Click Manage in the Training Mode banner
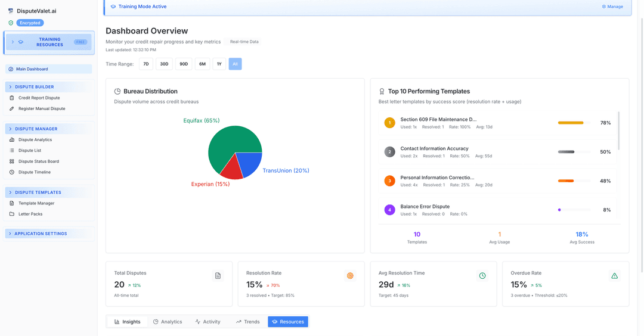Image resolution: width=644 pixels, height=336 pixels. 612,7
